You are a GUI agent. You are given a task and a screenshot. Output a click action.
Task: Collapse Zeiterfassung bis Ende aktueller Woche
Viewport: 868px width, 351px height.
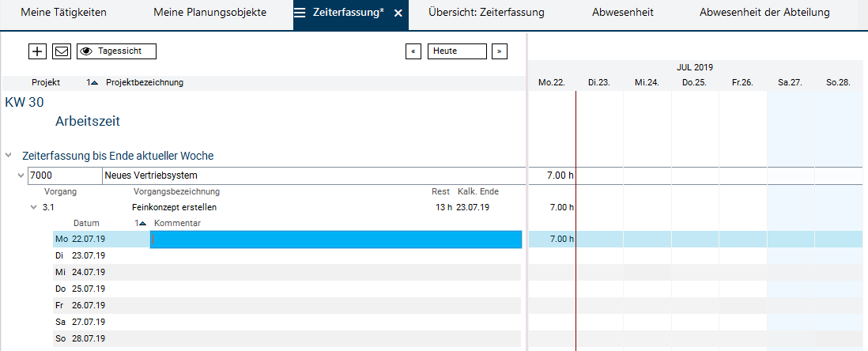point(9,157)
